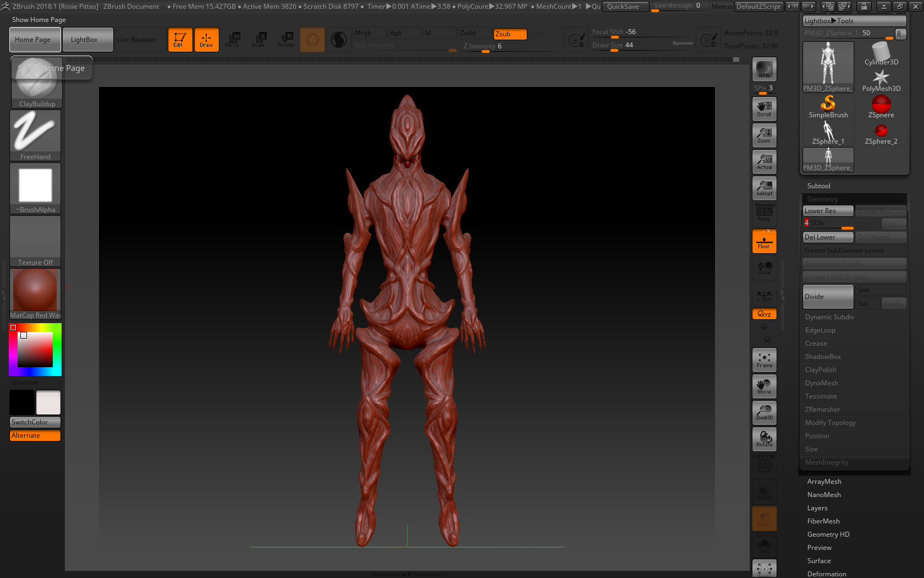Select the Move gizmo tool
Screen dimensions: 924x578
point(232,40)
